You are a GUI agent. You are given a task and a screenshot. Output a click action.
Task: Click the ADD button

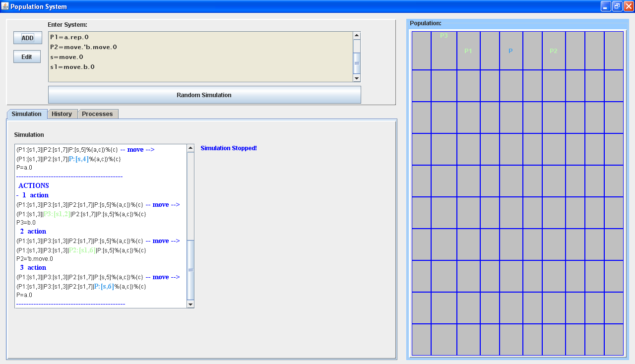pyautogui.click(x=28, y=38)
